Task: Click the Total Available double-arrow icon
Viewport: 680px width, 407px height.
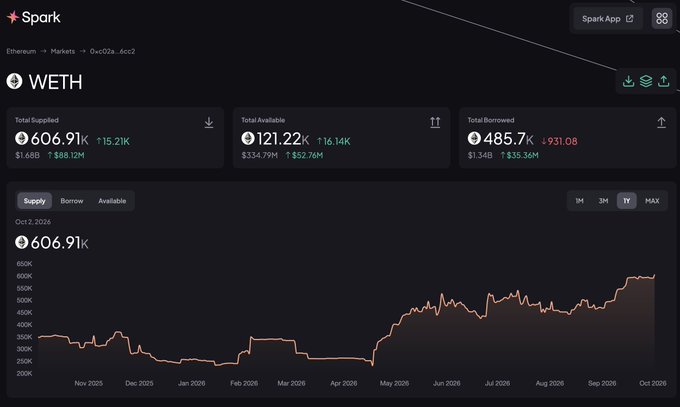Action: point(435,122)
